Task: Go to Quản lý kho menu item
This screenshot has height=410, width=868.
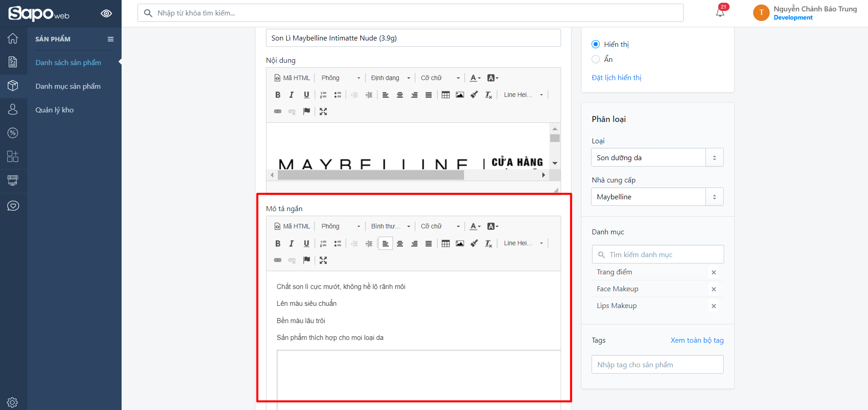Action: coord(55,110)
